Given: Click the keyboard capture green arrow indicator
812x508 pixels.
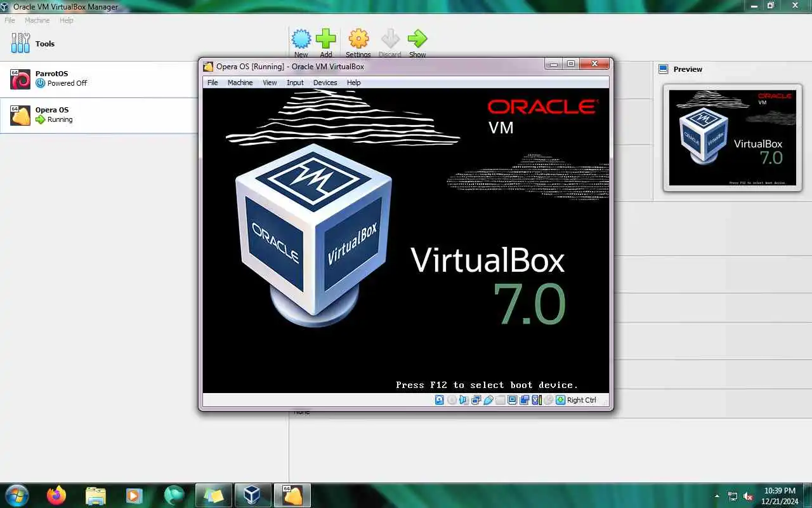Looking at the screenshot, I should click(x=560, y=400).
